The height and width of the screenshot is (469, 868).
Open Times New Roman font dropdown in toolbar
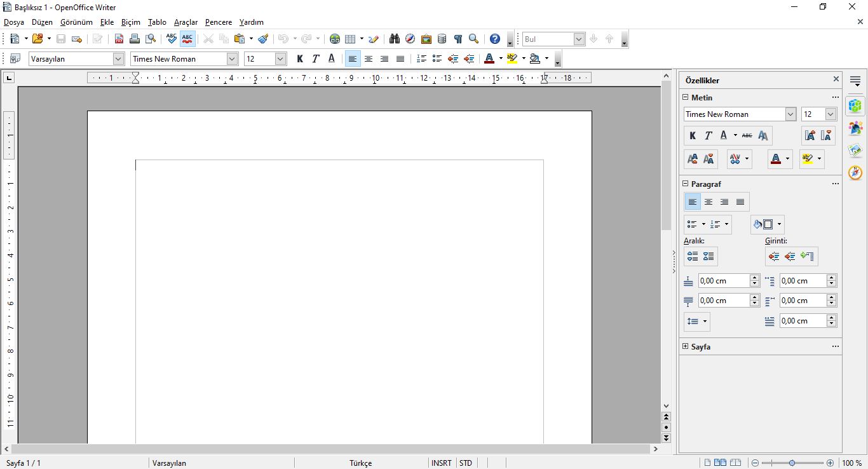[232, 58]
